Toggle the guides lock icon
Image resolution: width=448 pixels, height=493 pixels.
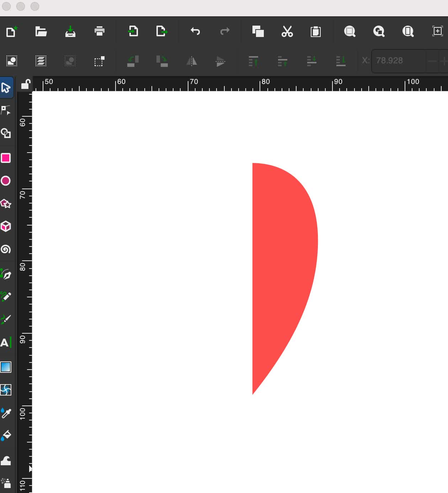point(25,84)
